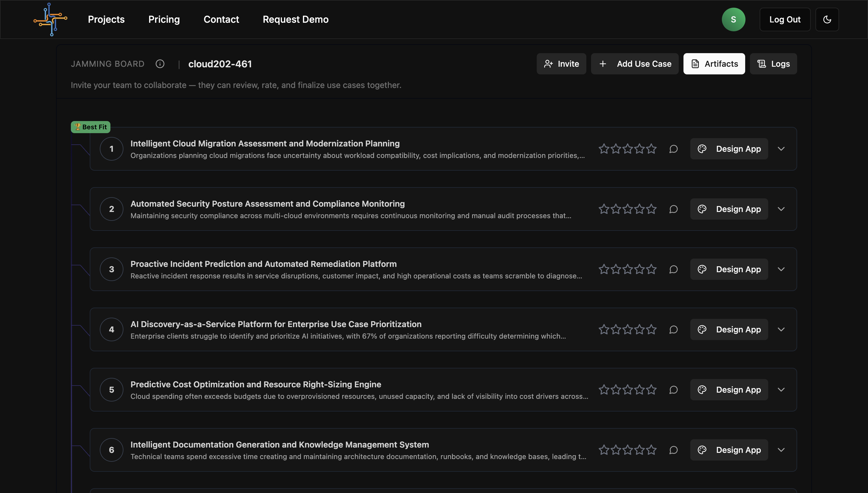Screen dimensions: 868x493
Task: Rate Incident Prediction Platform three stars
Action: tap(628, 270)
